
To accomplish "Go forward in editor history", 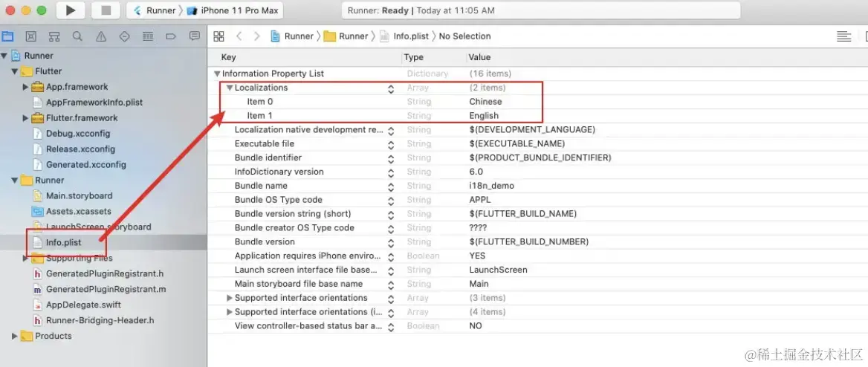I will (257, 36).
